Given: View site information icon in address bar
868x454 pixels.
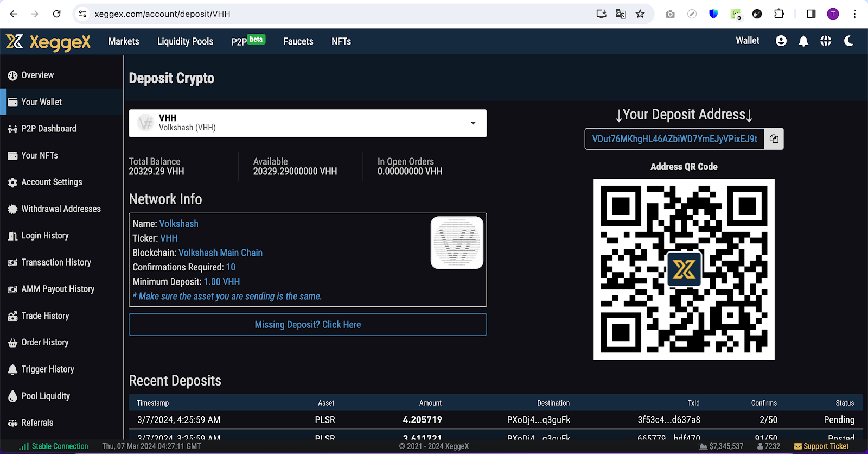Looking at the screenshot, I should click(82, 14).
